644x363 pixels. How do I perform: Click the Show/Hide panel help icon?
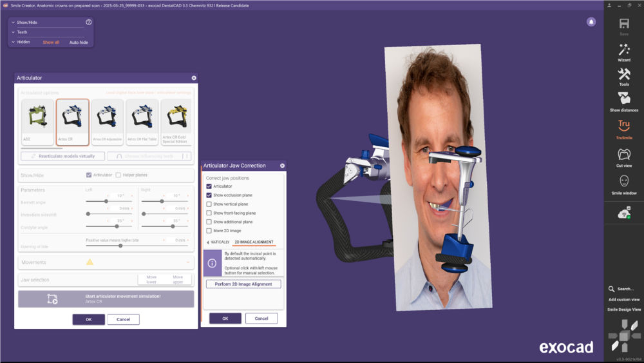88,22
